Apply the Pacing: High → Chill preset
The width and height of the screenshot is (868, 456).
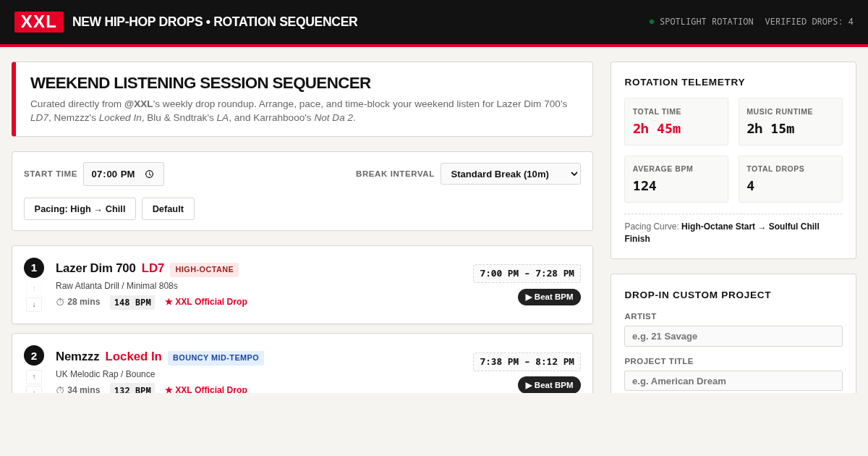pos(80,209)
